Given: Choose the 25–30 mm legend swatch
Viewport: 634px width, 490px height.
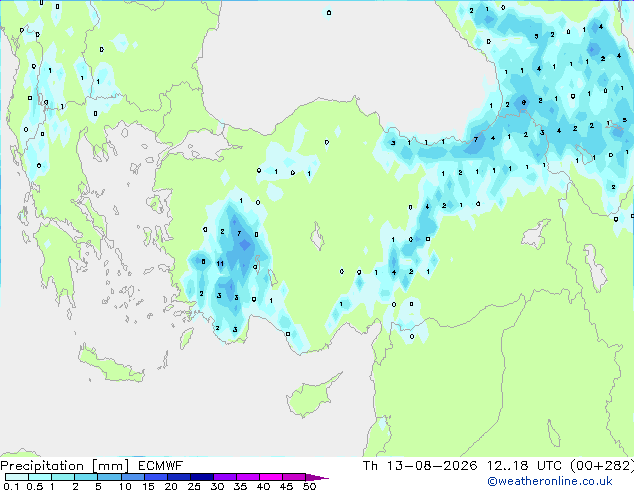Looking at the screenshot, I should click(201, 477).
